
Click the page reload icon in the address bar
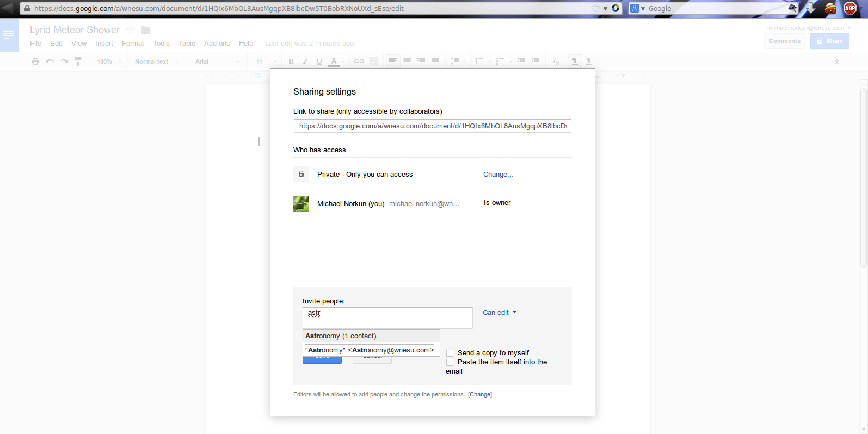615,8
